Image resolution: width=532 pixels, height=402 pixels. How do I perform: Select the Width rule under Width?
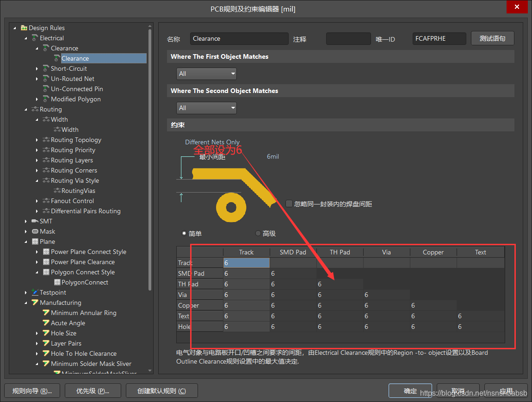click(70, 130)
